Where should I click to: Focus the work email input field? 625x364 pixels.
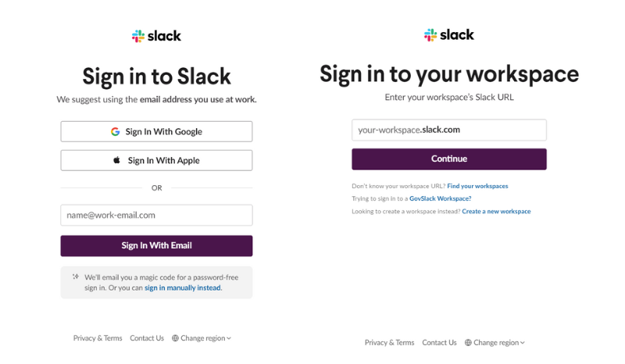click(156, 216)
